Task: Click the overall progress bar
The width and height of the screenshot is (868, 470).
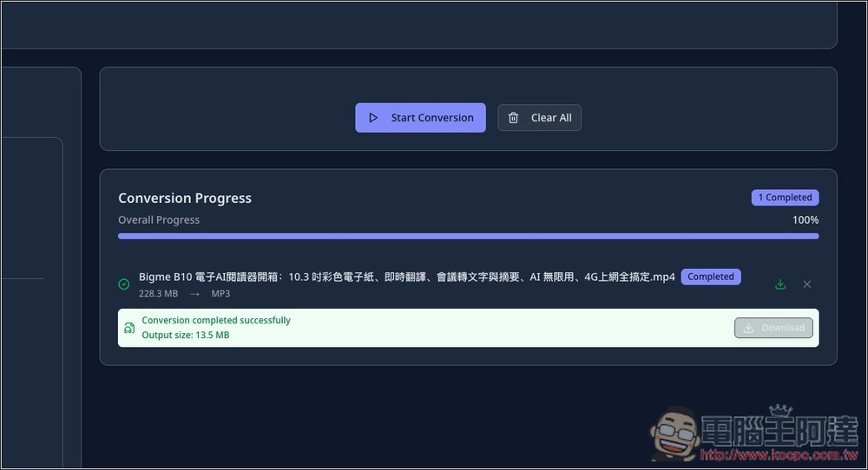Action: pos(469,236)
